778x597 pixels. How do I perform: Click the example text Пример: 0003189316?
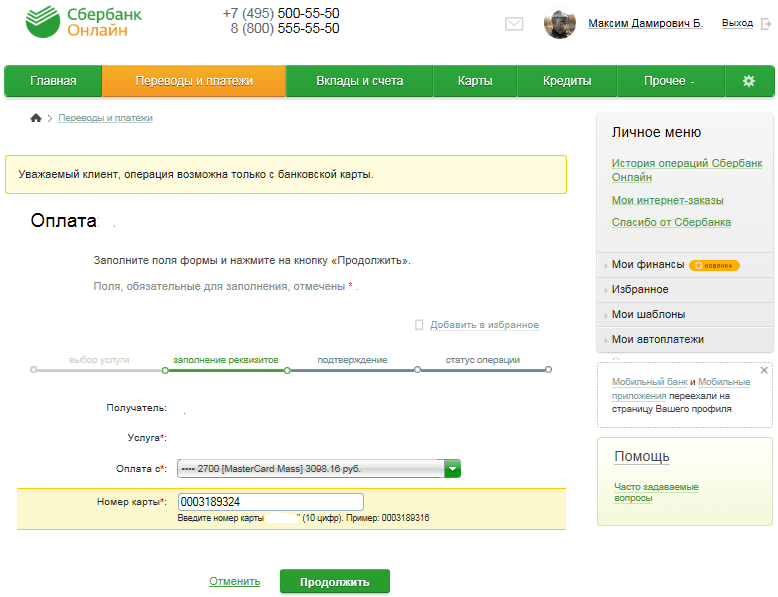tap(388, 518)
